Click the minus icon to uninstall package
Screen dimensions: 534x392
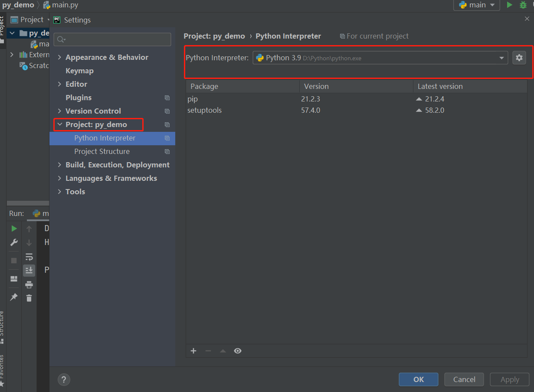[208, 351]
